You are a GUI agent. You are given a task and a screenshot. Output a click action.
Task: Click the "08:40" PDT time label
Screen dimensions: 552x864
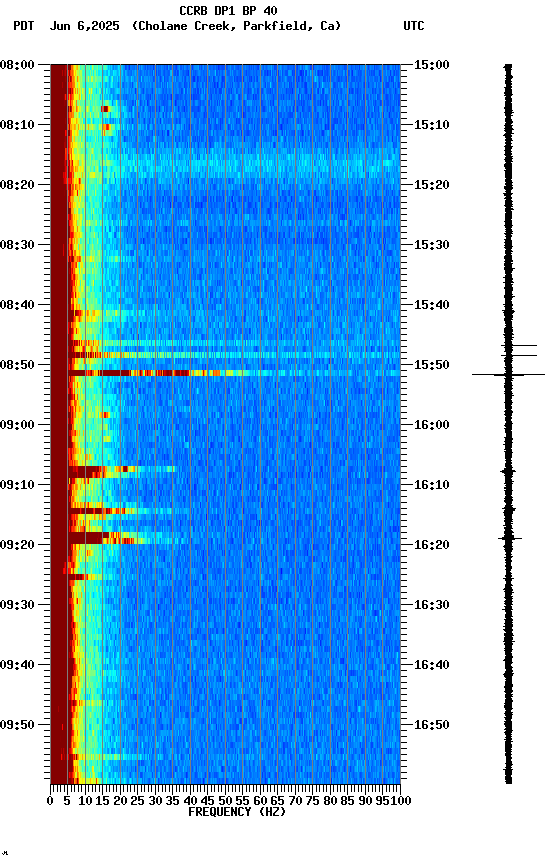click(17, 305)
